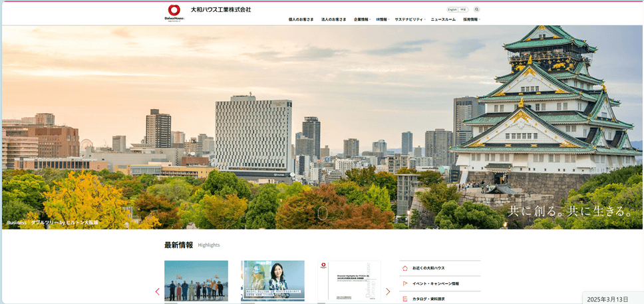Open the search magnifier icon
The height and width of the screenshot is (304, 644).
point(476,10)
